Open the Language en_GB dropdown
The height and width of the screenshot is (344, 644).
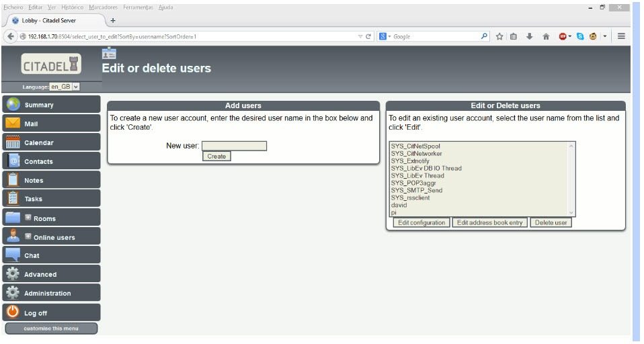pos(65,87)
